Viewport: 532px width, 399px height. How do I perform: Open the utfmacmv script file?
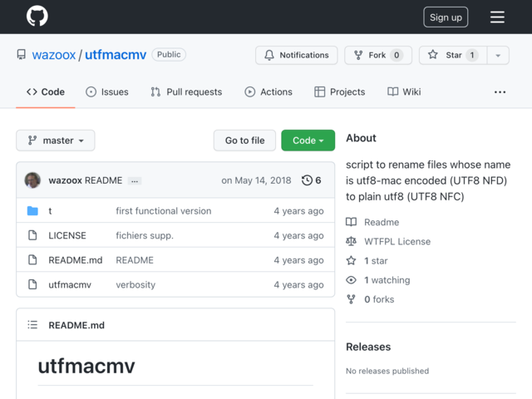pyautogui.click(x=70, y=284)
